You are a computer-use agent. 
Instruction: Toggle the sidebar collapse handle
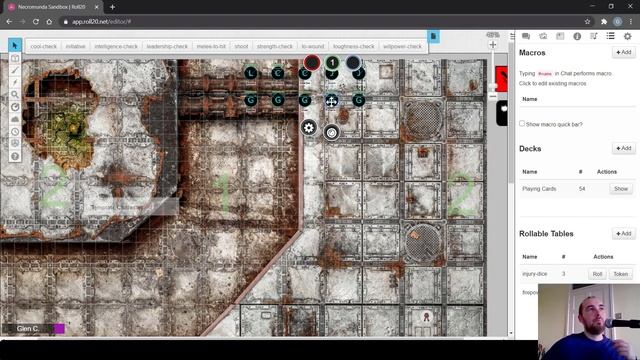tap(512, 36)
